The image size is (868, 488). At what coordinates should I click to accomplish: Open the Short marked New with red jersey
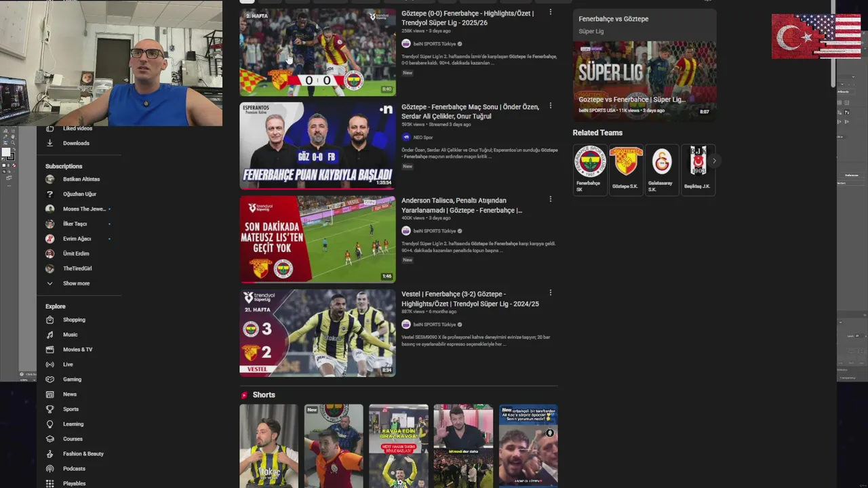point(334,446)
